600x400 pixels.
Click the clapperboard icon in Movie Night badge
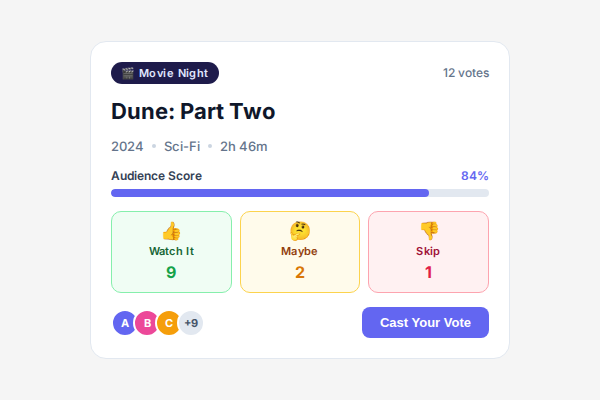tap(128, 73)
